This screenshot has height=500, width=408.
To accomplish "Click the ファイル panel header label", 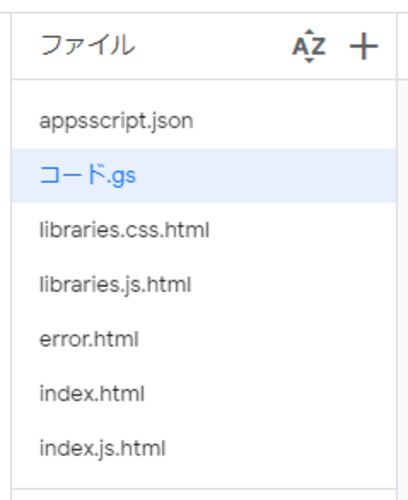I will 88,45.
